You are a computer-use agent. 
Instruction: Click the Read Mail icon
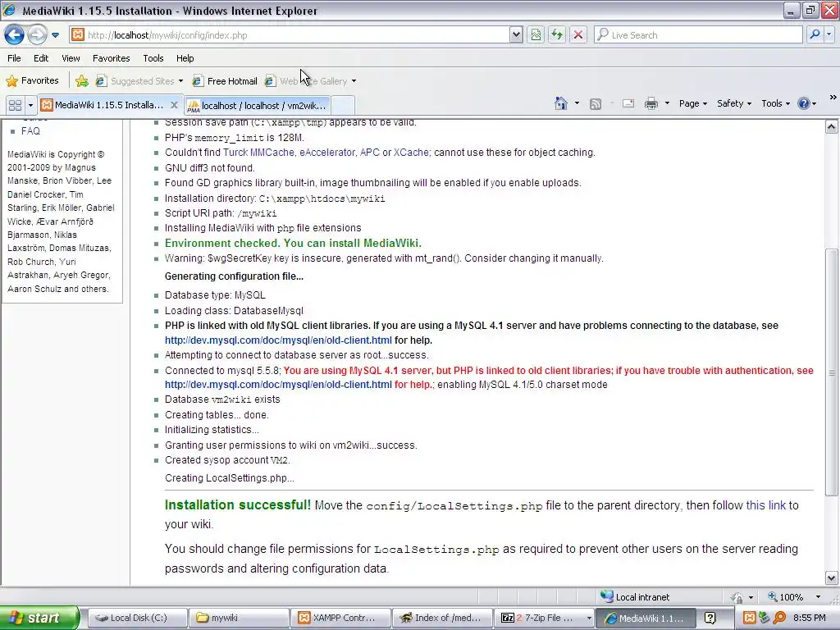(628, 103)
